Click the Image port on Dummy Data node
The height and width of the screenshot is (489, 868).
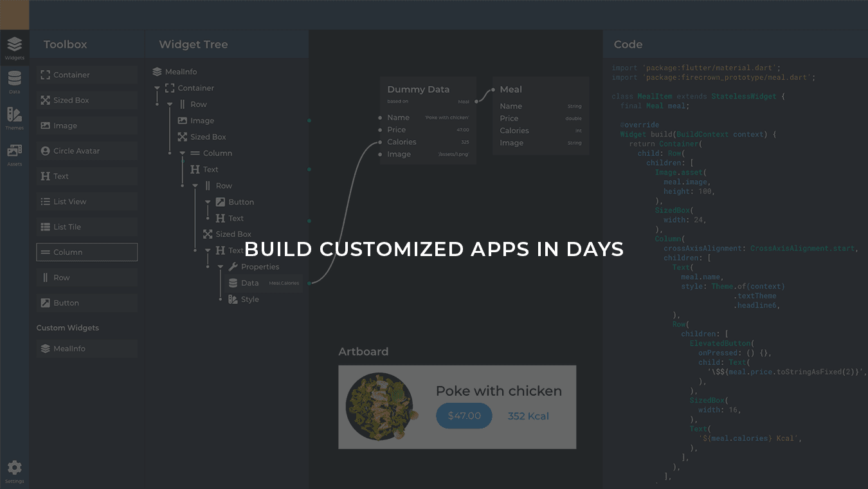[x=380, y=154]
